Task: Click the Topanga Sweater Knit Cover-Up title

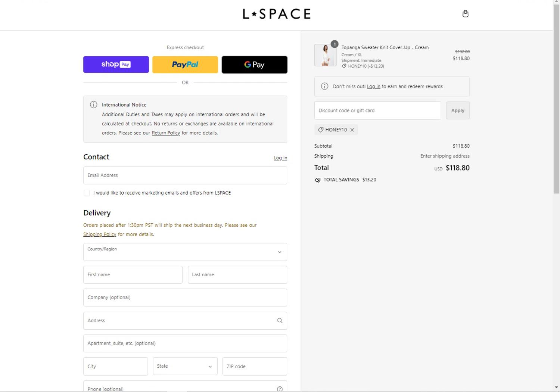Action: coord(385,48)
